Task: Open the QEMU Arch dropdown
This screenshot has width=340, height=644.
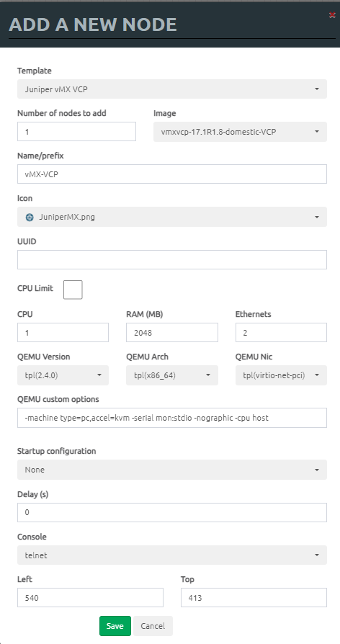Action: (x=172, y=375)
